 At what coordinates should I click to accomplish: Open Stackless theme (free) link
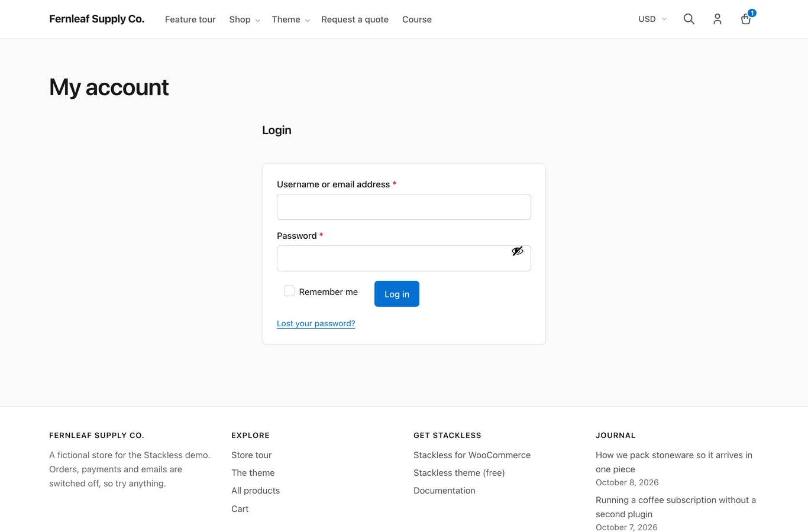click(459, 473)
